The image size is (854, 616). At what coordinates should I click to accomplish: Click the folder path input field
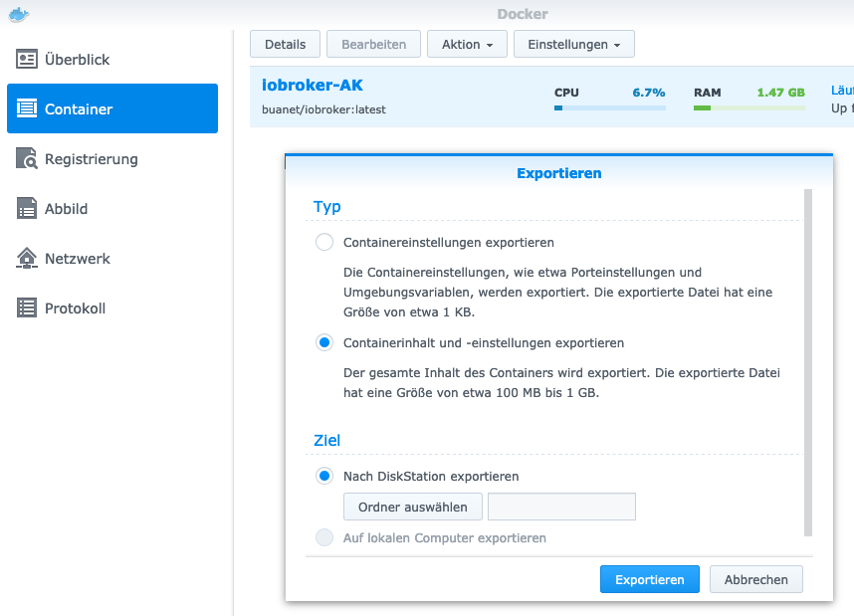[561, 507]
